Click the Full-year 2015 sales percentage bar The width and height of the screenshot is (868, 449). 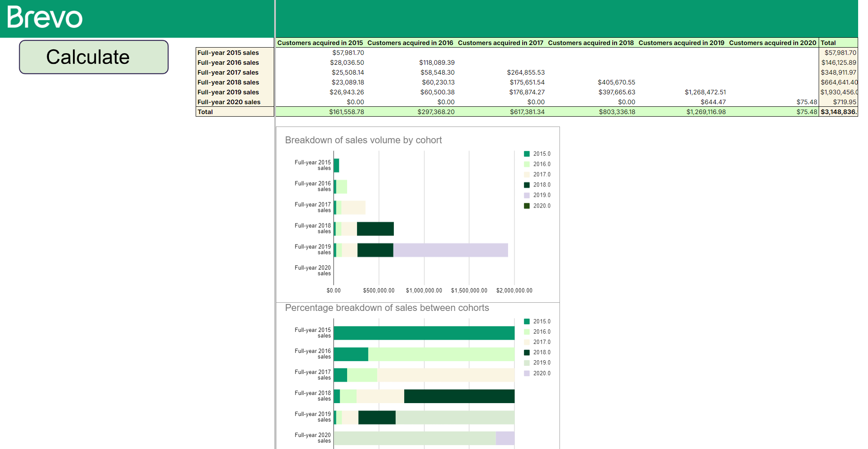424,333
